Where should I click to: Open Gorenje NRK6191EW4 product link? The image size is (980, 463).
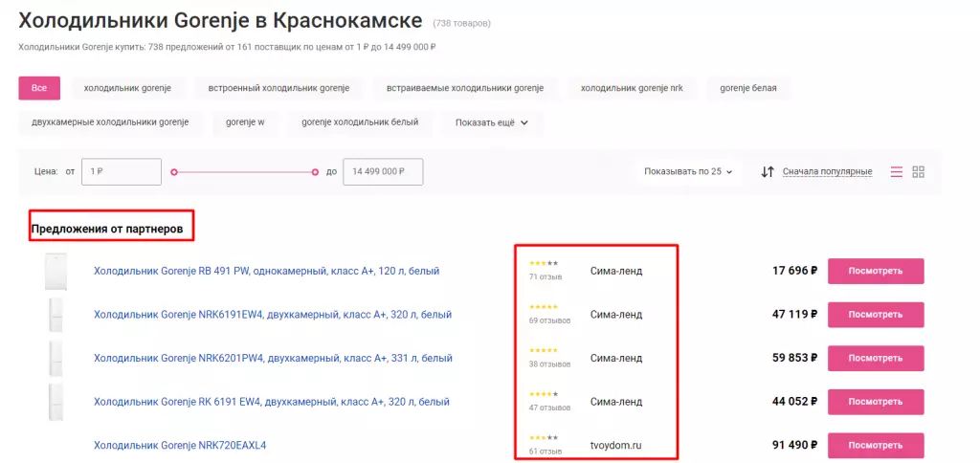pos(273,315)
